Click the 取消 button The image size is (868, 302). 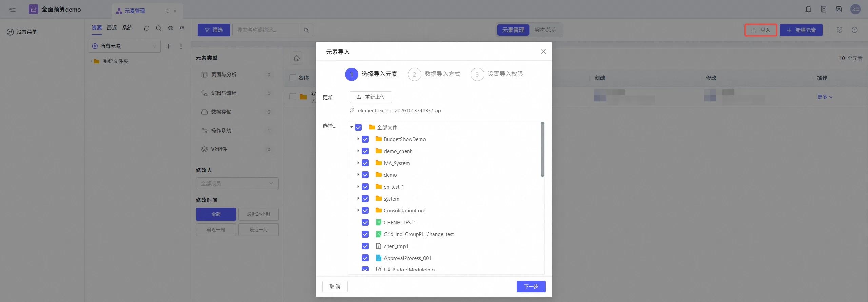pyautogui.click(x=335, y=286)
